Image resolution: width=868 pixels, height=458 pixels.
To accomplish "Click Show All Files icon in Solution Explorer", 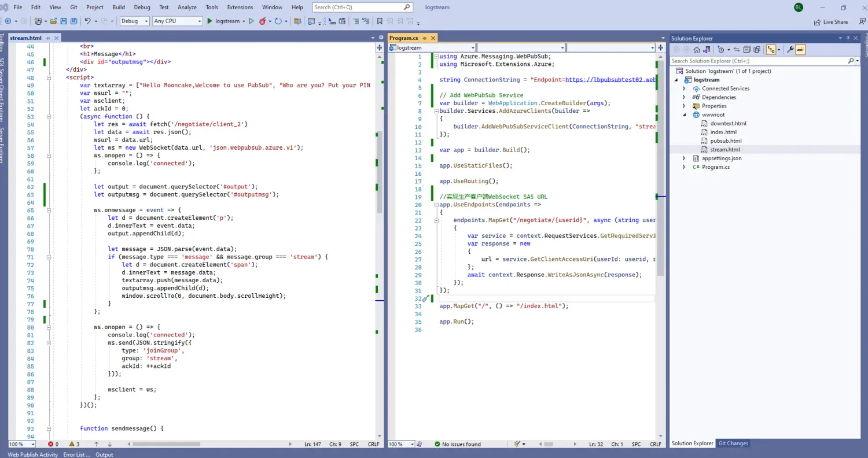I will (x=757, y=50).
